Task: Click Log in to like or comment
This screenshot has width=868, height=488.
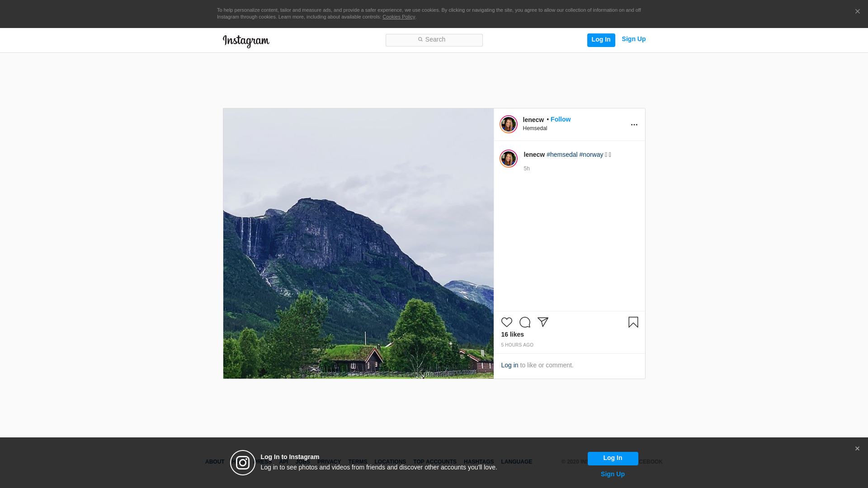Action: click(509, 365)
